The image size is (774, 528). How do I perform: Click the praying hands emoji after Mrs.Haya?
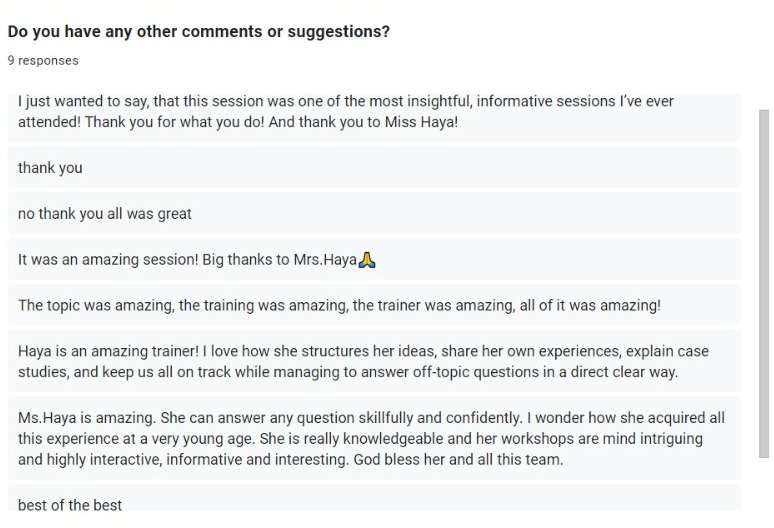click(x=367, y=260)
